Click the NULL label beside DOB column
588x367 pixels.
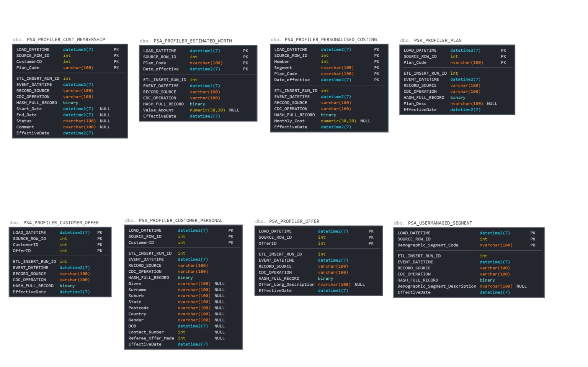219,326
